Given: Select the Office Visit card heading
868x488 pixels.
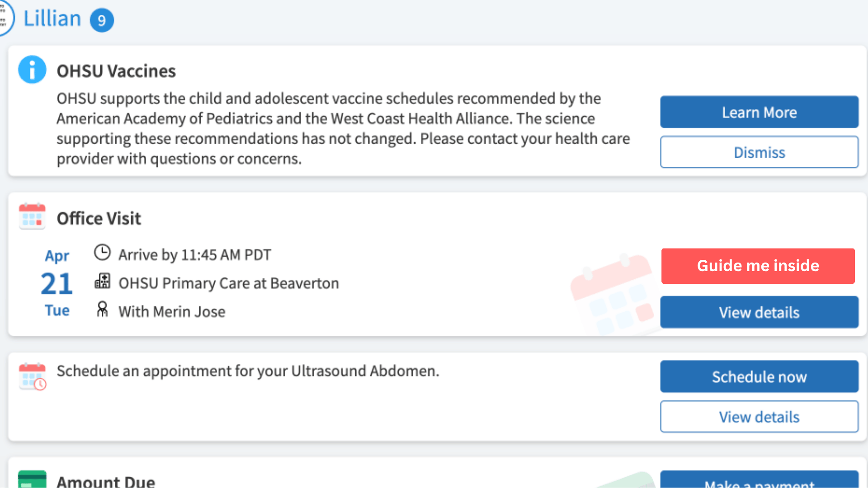Looking at the screenshot, I should click(99, 218).
